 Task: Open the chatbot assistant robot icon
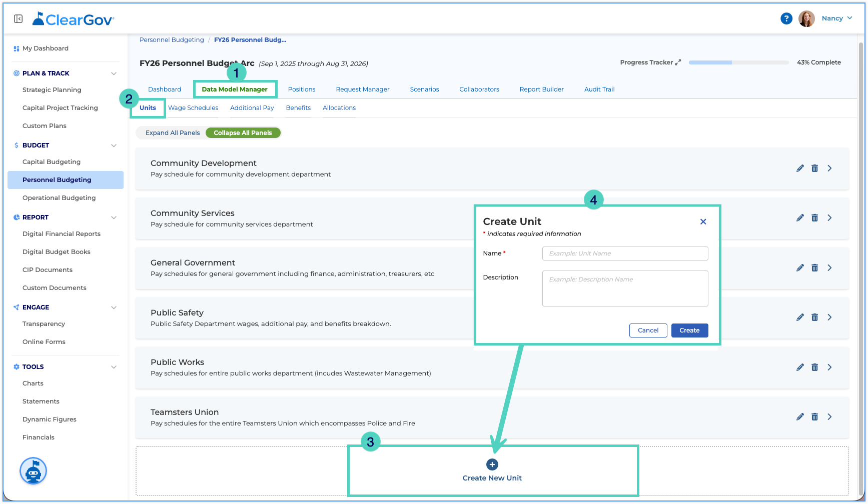click(33, 471)
